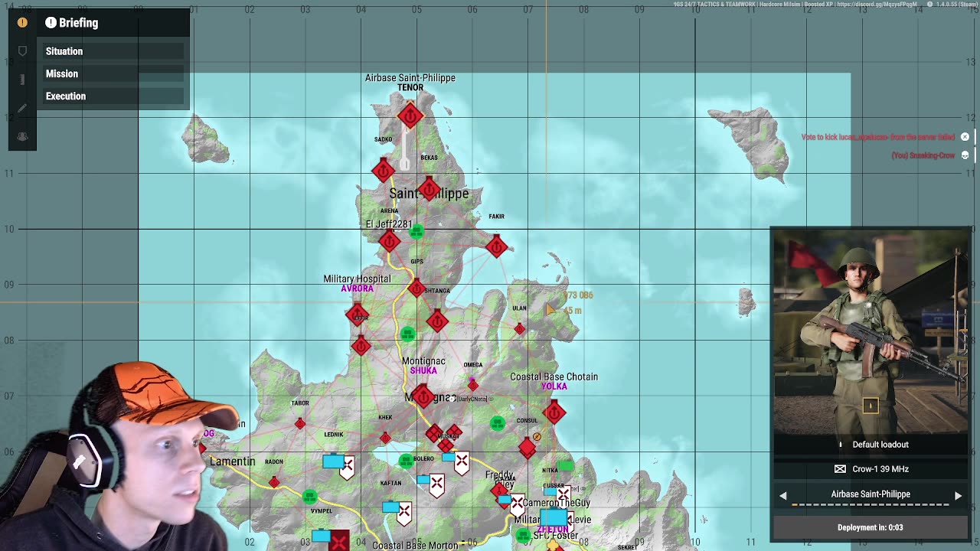980x551 pixels.
Task: Select previous spawn point arrow
Action: pyautogui.click(x=782, y=495)
